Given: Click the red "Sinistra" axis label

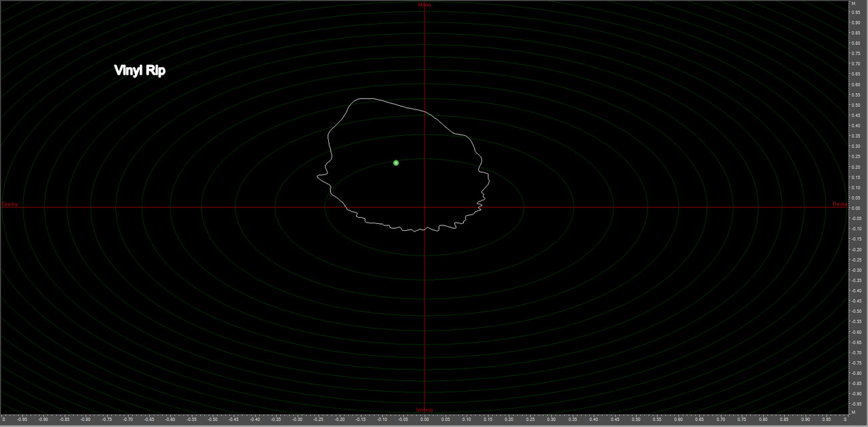Looking at the screenshot, I should (10, 204).
